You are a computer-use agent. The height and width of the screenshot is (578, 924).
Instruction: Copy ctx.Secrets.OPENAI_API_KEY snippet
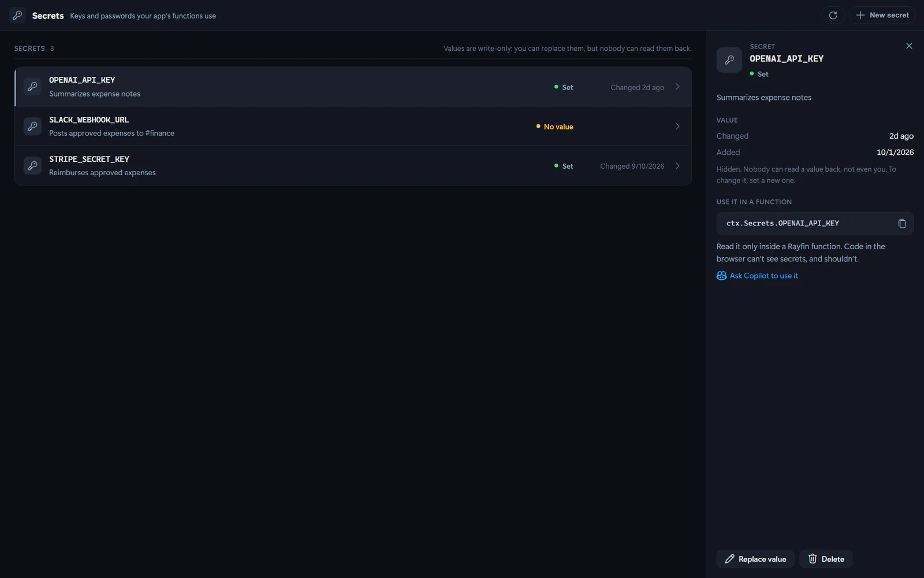pyautogui.click(x=902, y=223)
